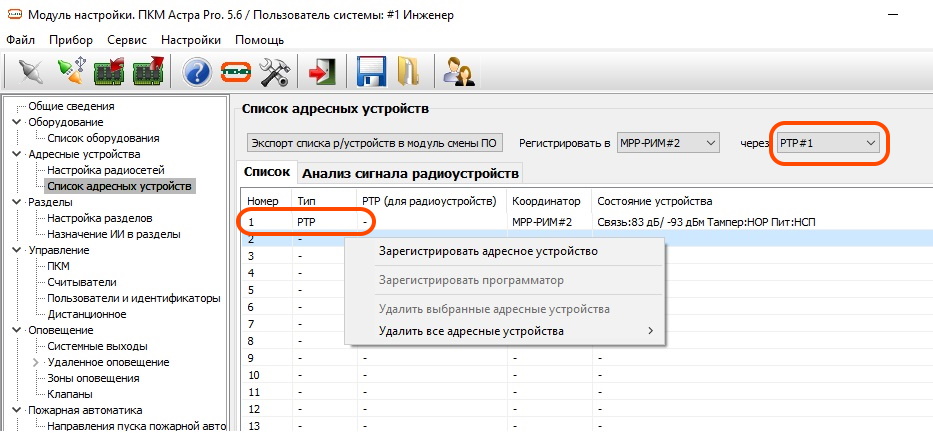Screen dimensions: 933x433
Task: Open the МРР-РИМ#2 coordinator dropdown
Action: coord(667,144)
